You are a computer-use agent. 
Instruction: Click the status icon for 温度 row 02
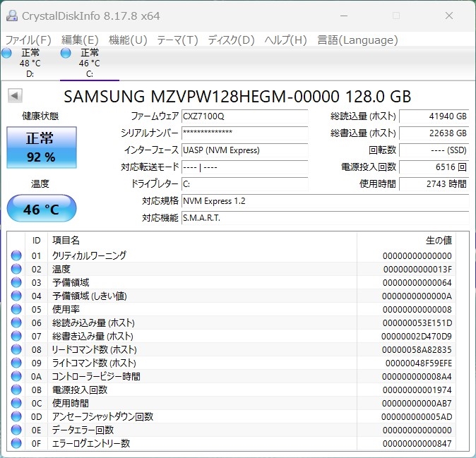tap(16, 269)
